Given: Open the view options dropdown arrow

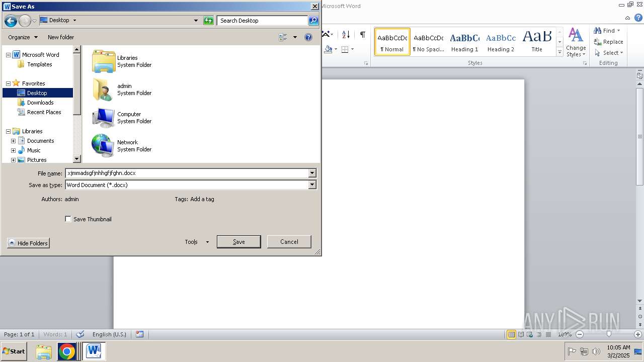Looking at the screenshot, I should [x=295, y=37].
